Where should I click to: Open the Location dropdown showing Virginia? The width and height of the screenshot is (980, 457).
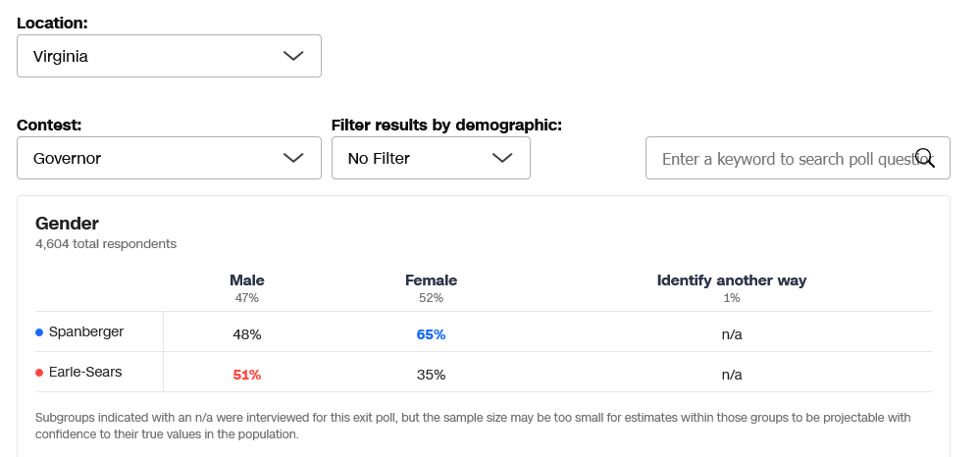pos(169,56)
